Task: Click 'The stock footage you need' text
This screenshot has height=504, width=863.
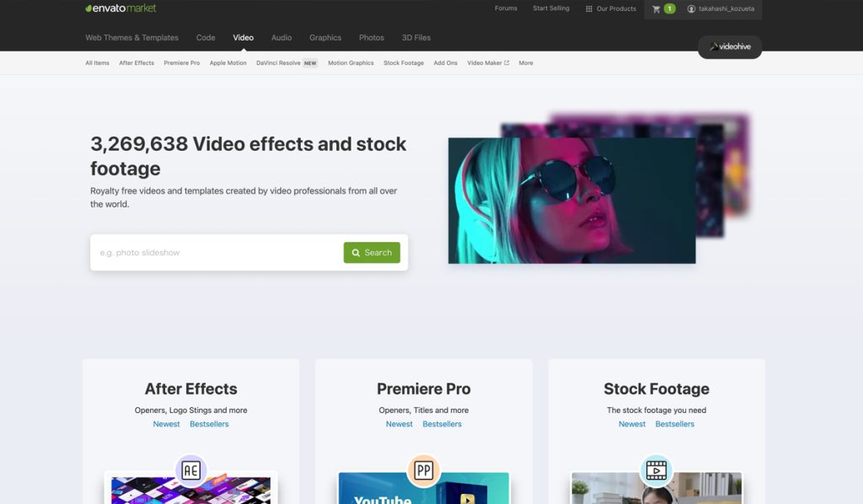Action: [x=657, y=410]
